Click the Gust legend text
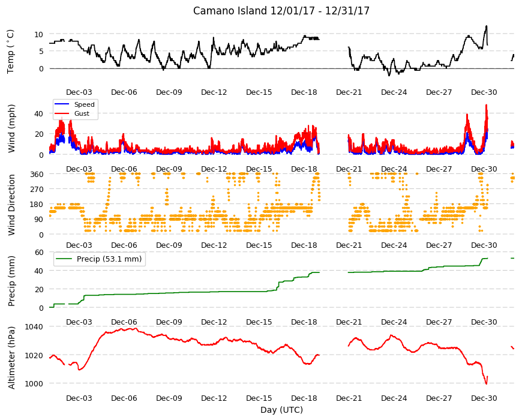The height and width of the screenshot is (420, 522). click(x=82, y=113)
